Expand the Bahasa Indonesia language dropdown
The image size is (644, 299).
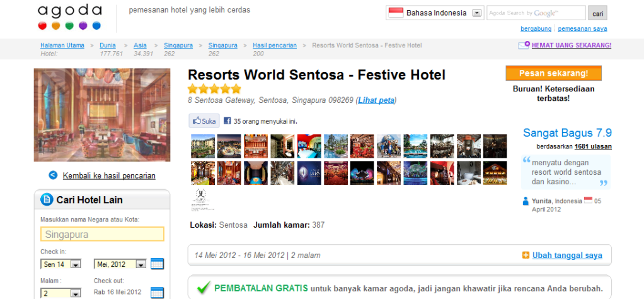pos(476,13)
